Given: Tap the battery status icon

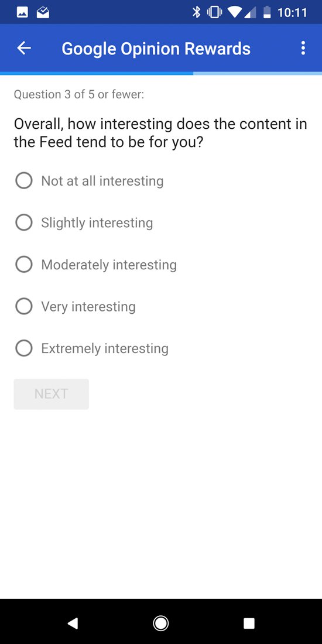Looking at the screenshot, I should [267, 13].
